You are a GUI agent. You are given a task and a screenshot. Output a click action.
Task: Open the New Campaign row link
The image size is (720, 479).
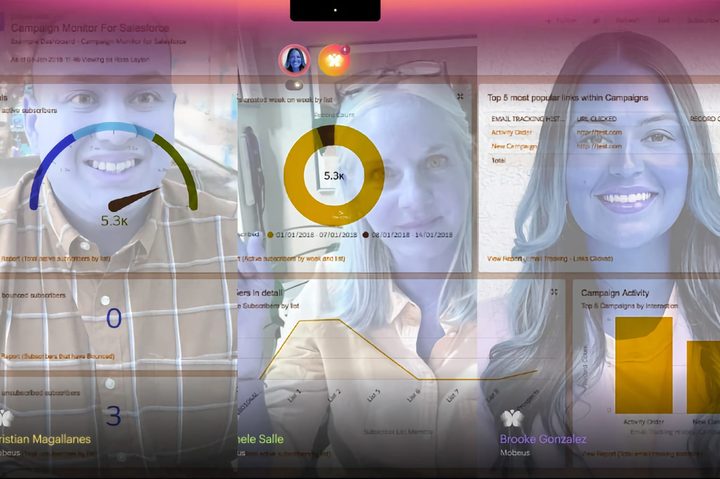[513, 147]
